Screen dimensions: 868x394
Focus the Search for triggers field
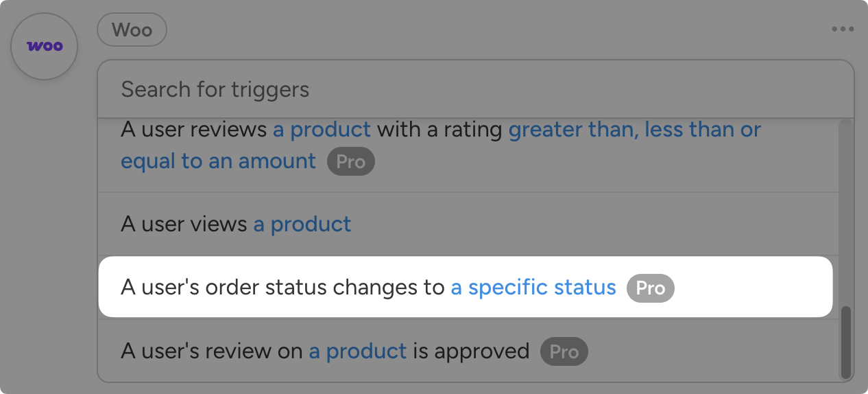click(x=474, y=89)
